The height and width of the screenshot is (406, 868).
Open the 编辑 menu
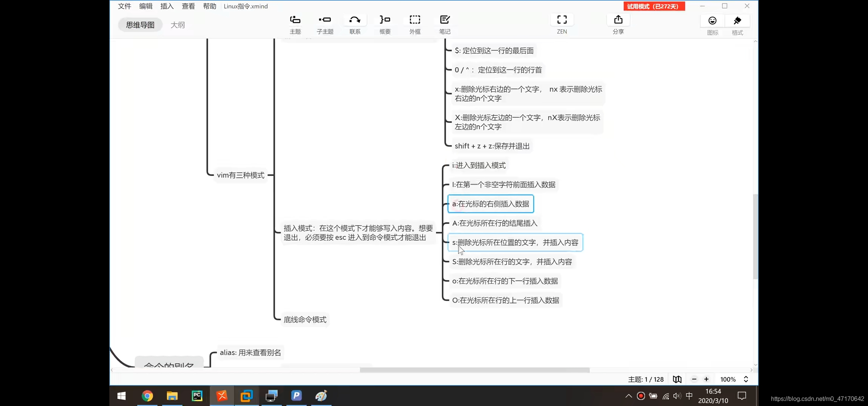point(146,6)
